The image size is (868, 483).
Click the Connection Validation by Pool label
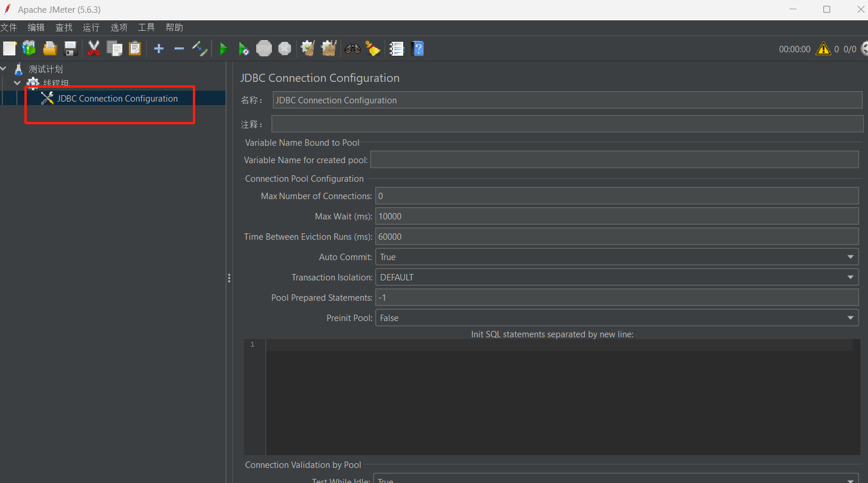point(303,465)
